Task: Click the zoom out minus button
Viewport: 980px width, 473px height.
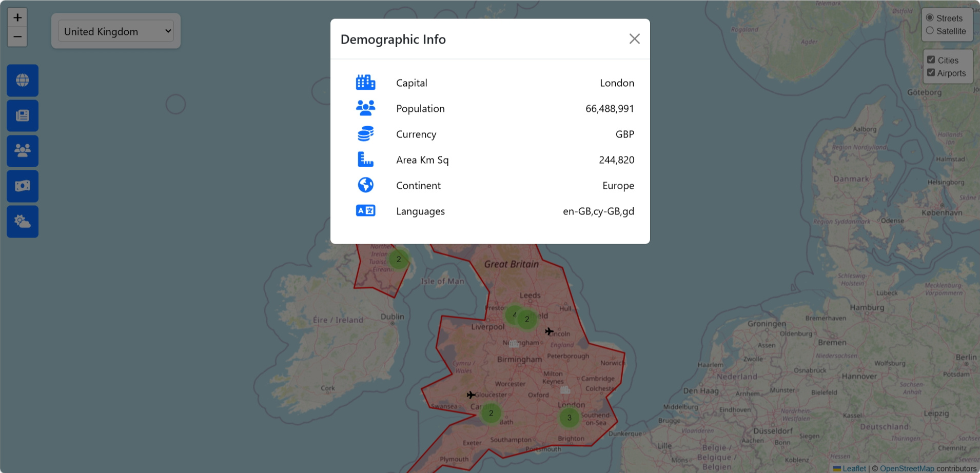Action: point(17,36)
